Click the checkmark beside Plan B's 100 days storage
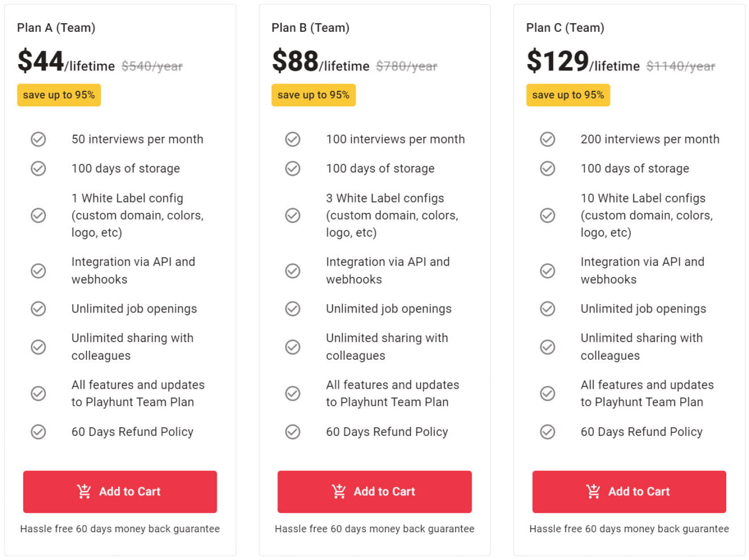Screen dimensions: 749x560 click(x=293, y=169)
